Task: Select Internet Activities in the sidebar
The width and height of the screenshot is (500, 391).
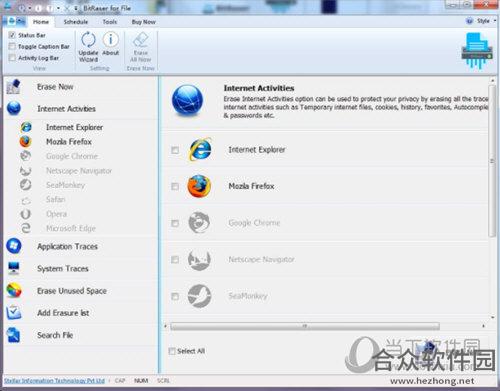Action: click(x=81, y=109)
